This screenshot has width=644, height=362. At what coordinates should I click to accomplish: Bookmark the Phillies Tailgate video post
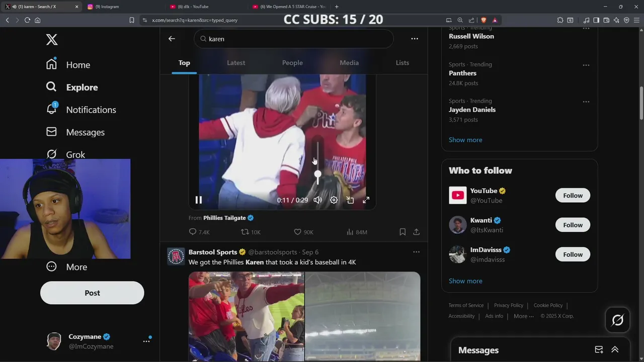(x=403, y=232)
